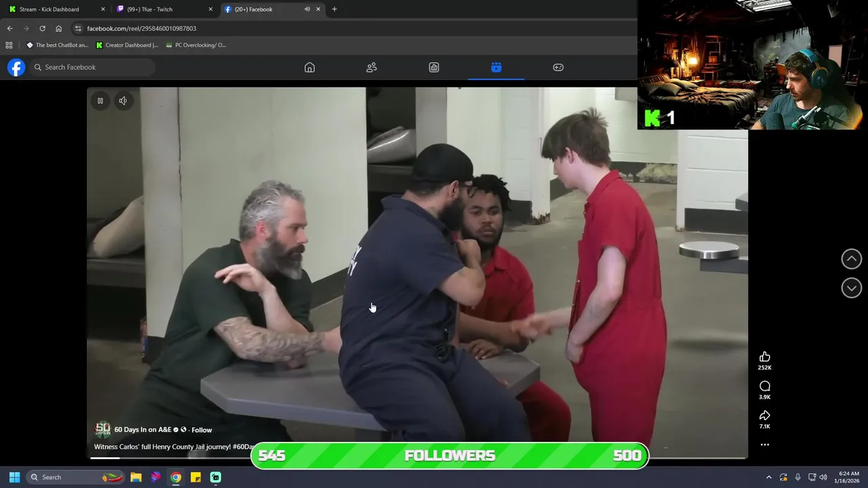Go forward in browser history
The width and height of the screenshot is (868, 488).
click(26, 28)
